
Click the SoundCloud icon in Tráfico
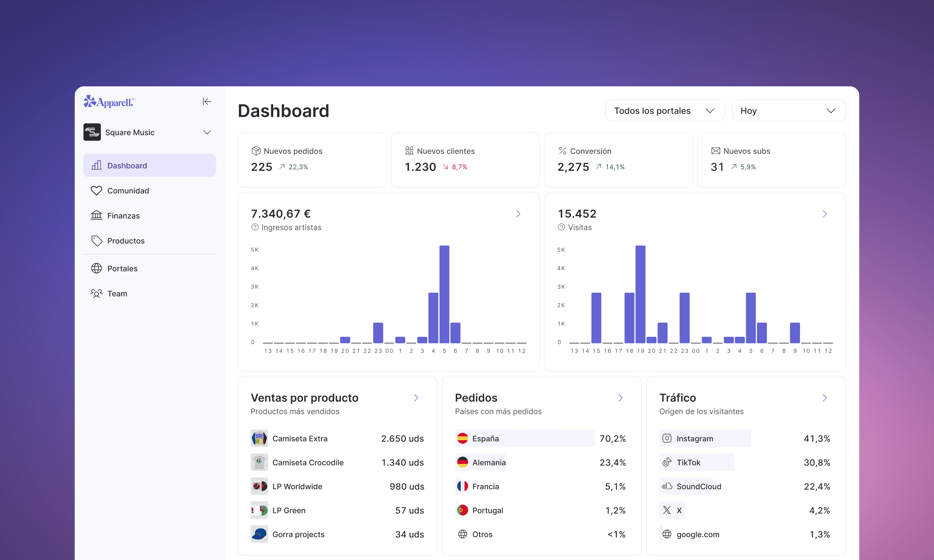[667, 486]
